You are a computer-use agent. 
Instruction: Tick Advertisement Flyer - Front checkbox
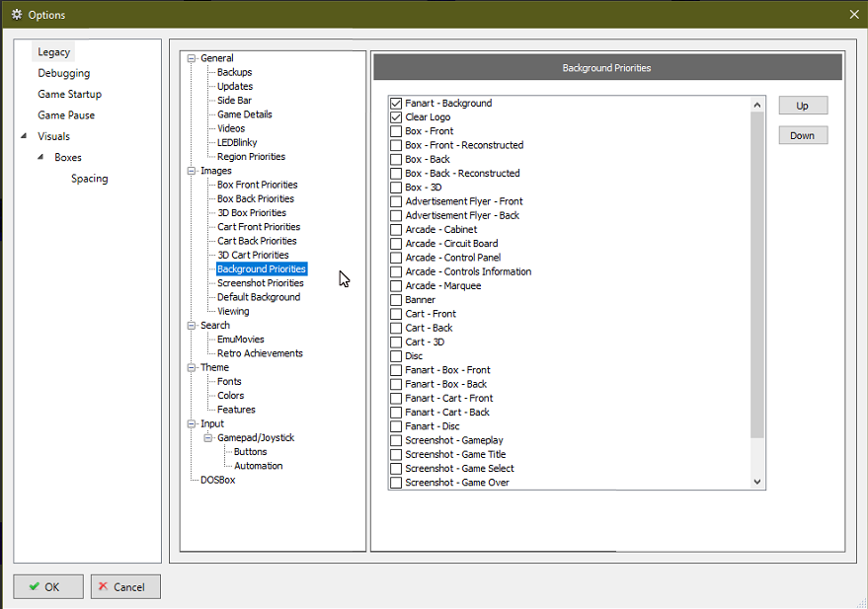[396, 201]
